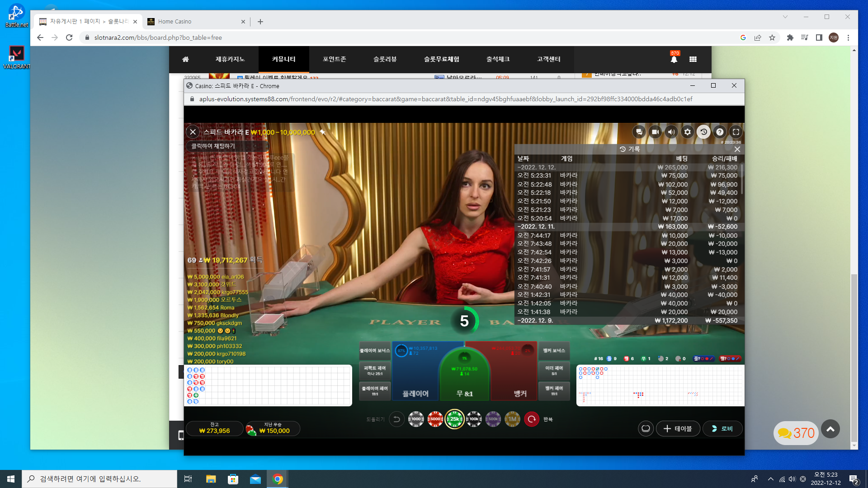This screenshot has width=868, height=488.
Task: Open the 슬롯무료체험 menu
Action: click(442, 59)
